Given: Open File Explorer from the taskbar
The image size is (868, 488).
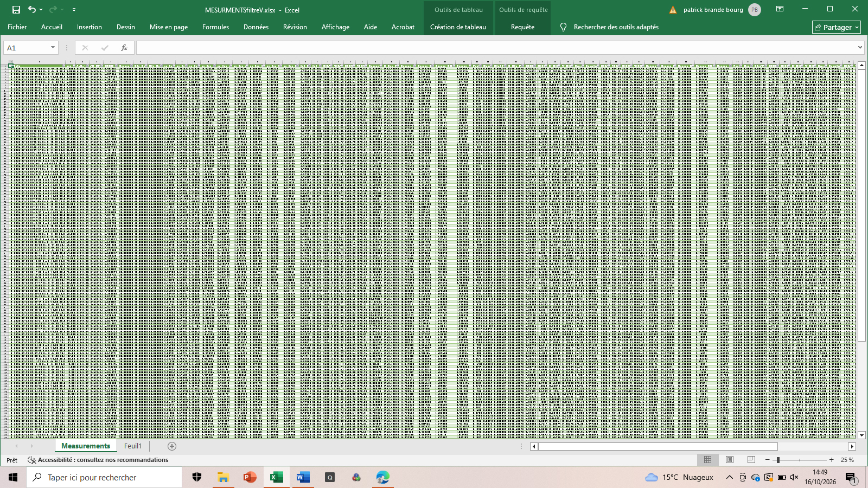Looking at the screenshot, I should (x=223, y=477).
